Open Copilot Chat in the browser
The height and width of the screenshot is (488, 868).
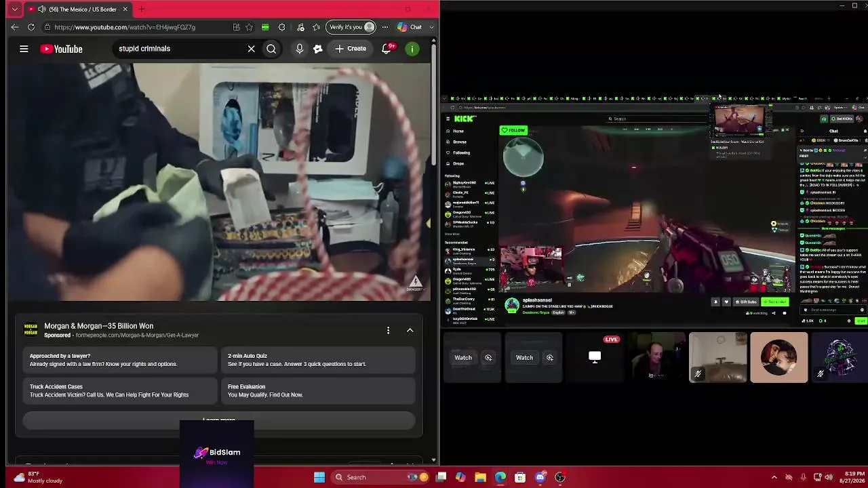[410, 27]
